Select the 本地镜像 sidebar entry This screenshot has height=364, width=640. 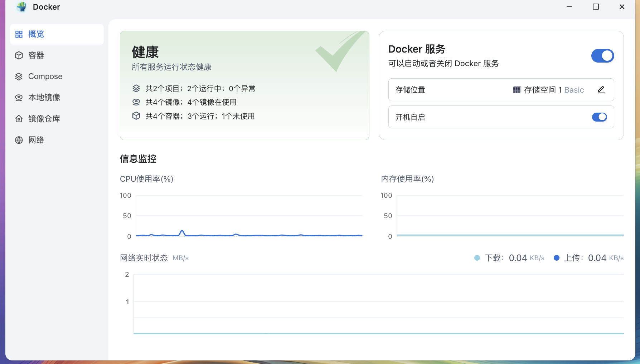[x=44, y=98]
